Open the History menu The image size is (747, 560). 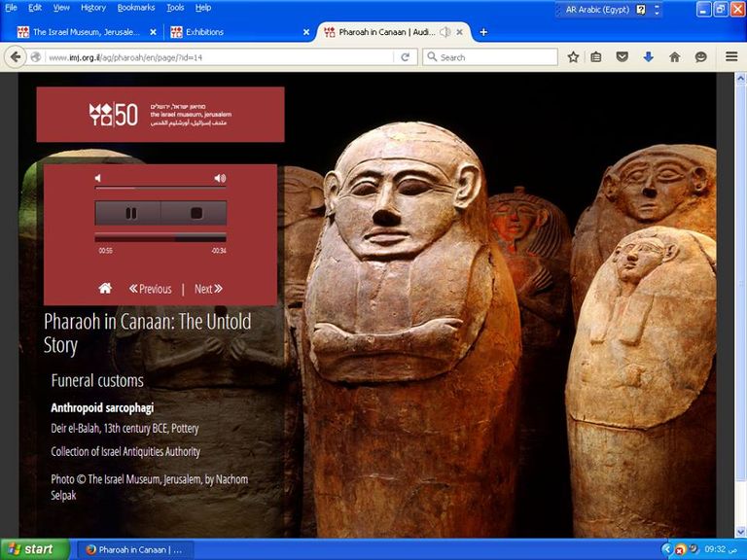(x=93, y=7)
